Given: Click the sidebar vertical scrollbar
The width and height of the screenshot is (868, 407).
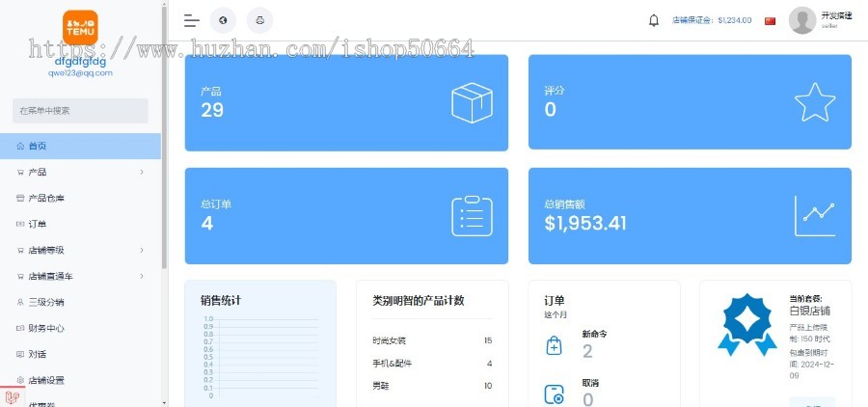Looking at the screenshot, I should (x=164, y=136).
